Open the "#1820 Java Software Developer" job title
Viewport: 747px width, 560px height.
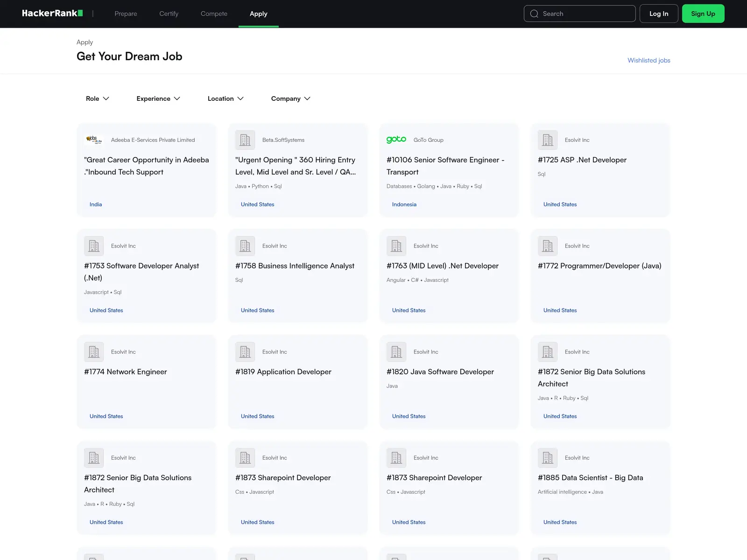pos(440,371)
